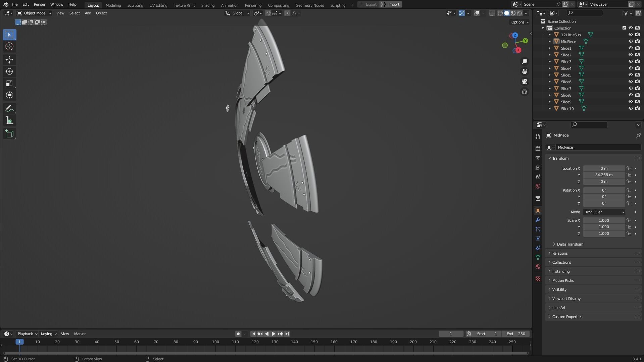Activate the Transform tool

(x=9, y=95)
